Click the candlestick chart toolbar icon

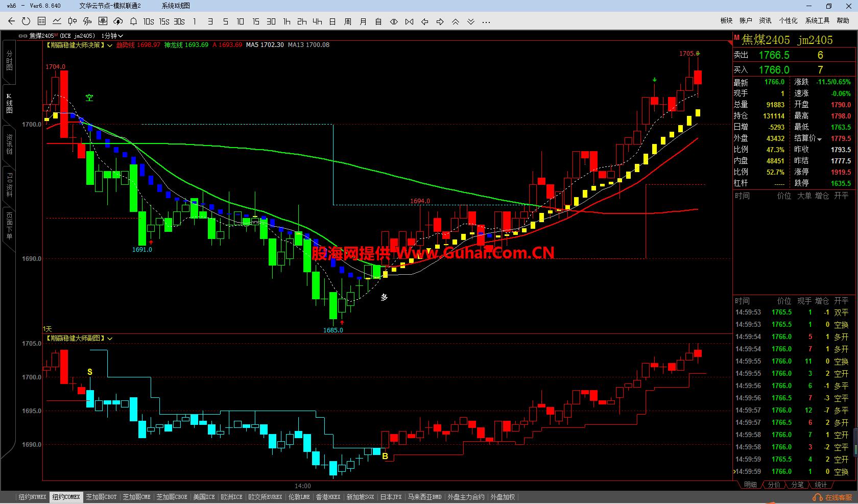click(72, 21)
